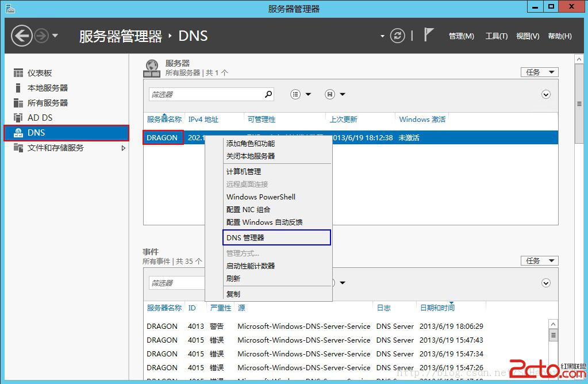Screen dimensions: 588x384
Task: Sort by 服务器名称 column in servers
Action: (x=164, y=119)
